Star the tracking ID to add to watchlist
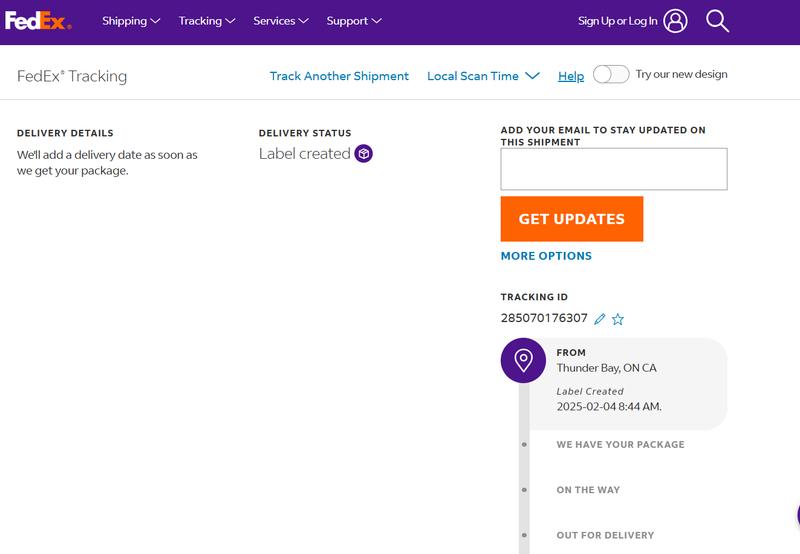This screenshot has width=800, height=554. (618, 319)
